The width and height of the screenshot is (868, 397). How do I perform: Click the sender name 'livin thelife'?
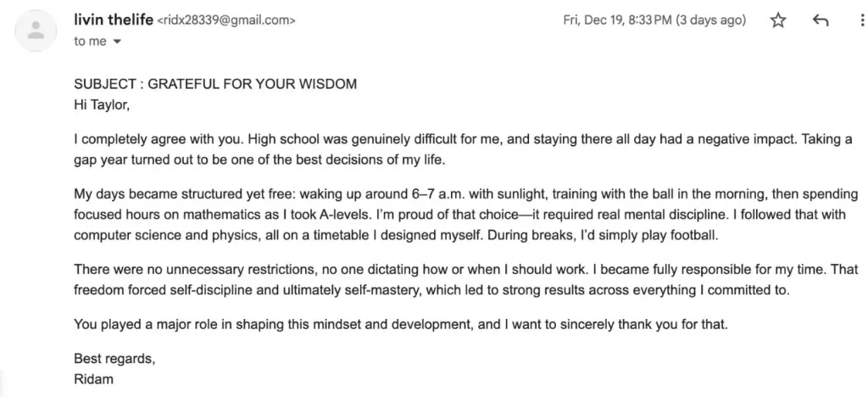(114, 20)
